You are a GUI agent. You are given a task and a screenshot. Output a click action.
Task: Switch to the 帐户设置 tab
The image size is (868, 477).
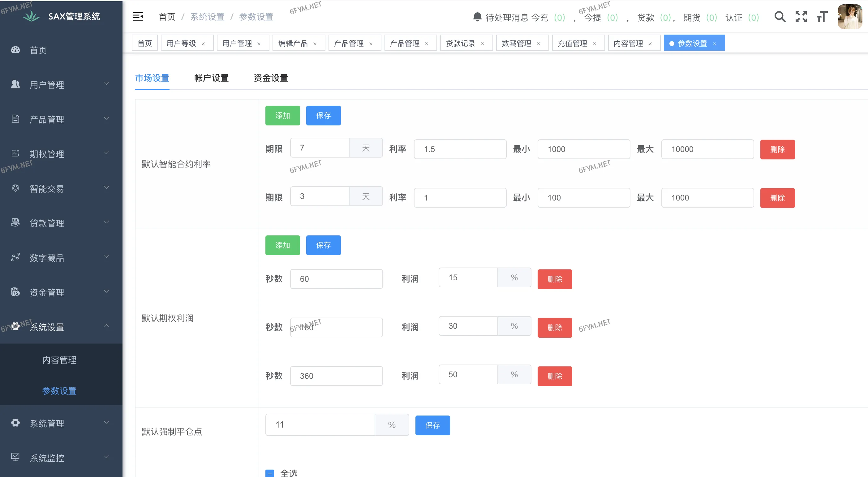coord(211,78)
